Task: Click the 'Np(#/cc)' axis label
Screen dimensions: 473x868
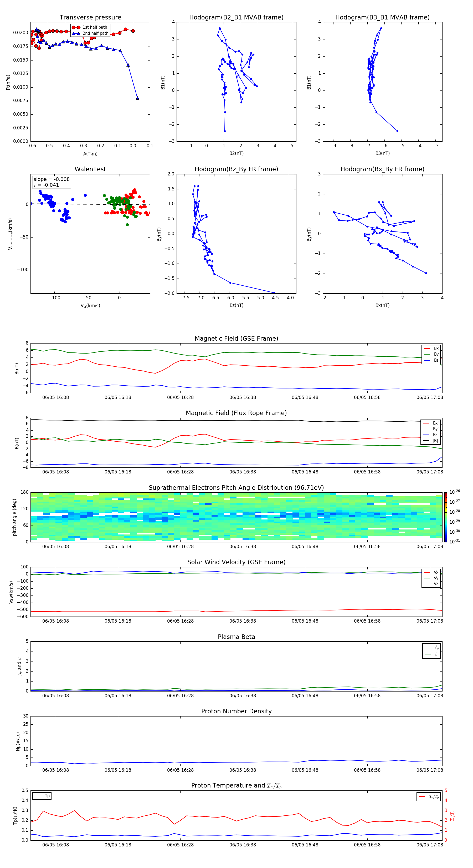Action: [x=18, y=741]
